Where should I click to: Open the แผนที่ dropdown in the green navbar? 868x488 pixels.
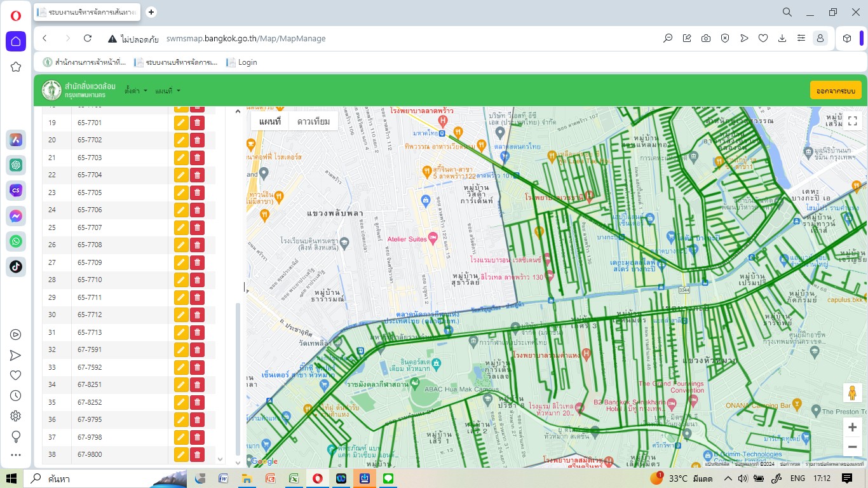coord(168,91)
